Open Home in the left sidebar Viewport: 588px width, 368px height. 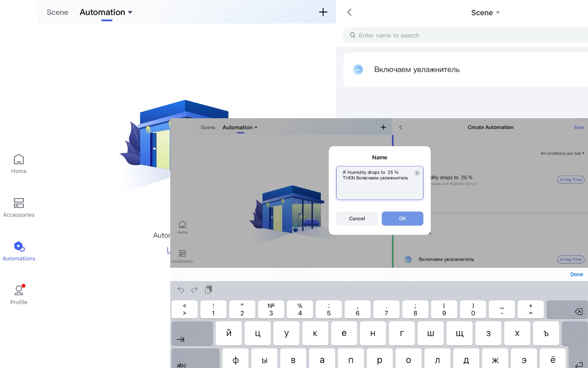click(19, 164)
